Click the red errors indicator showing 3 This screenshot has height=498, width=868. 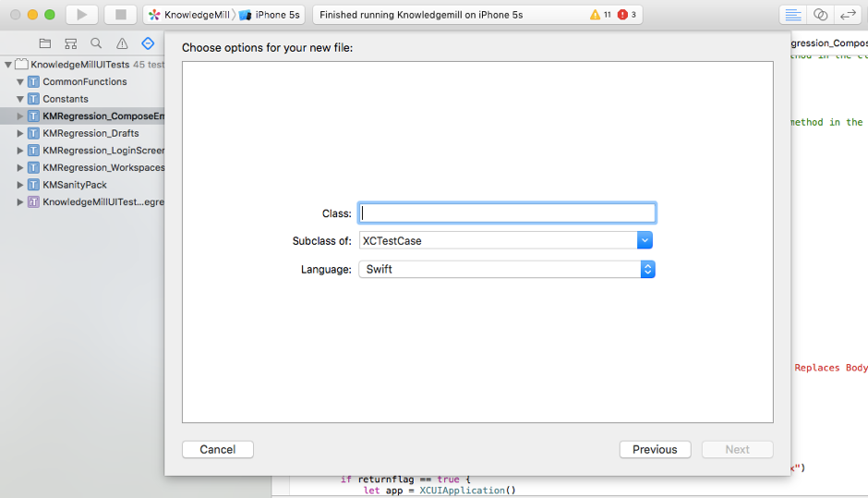pyautogui.click(x=627, y=15)
